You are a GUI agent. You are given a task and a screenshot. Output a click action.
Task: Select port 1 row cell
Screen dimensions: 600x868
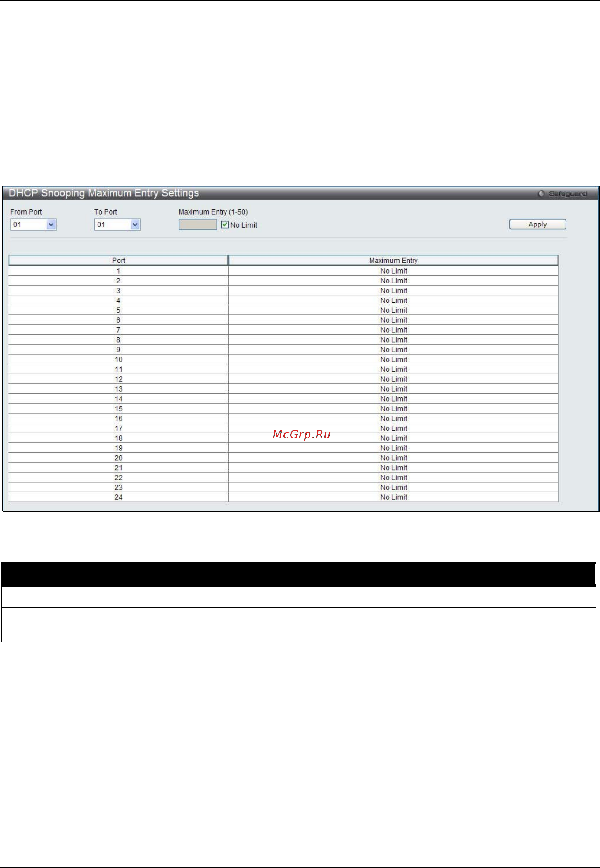pyautogui.click(x=118, y=271)
